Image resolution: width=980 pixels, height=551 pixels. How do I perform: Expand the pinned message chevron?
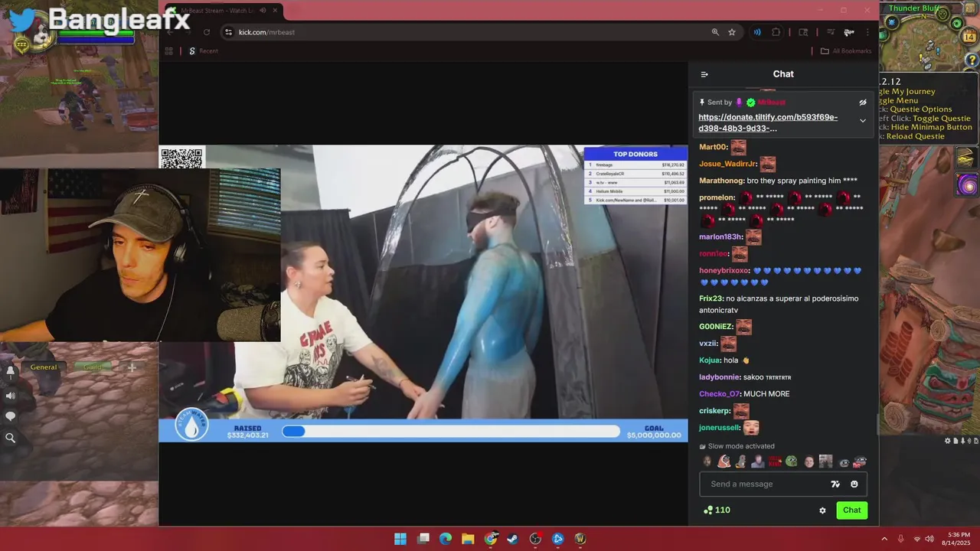[x=863, y=121]
